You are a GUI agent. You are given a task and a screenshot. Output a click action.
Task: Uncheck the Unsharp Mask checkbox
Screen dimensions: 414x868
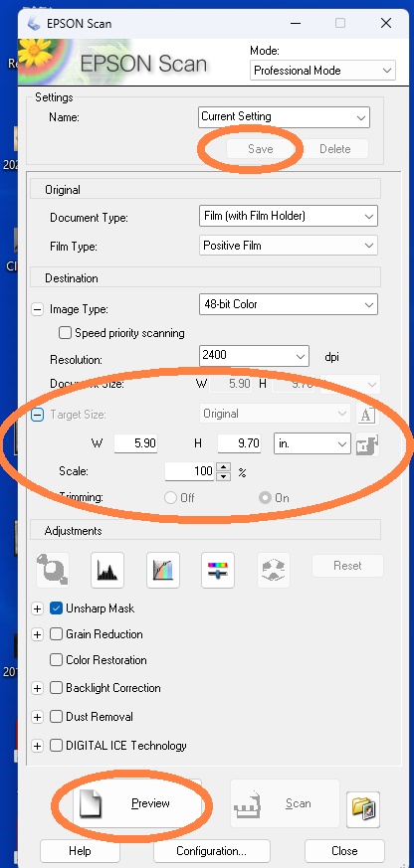56,608
